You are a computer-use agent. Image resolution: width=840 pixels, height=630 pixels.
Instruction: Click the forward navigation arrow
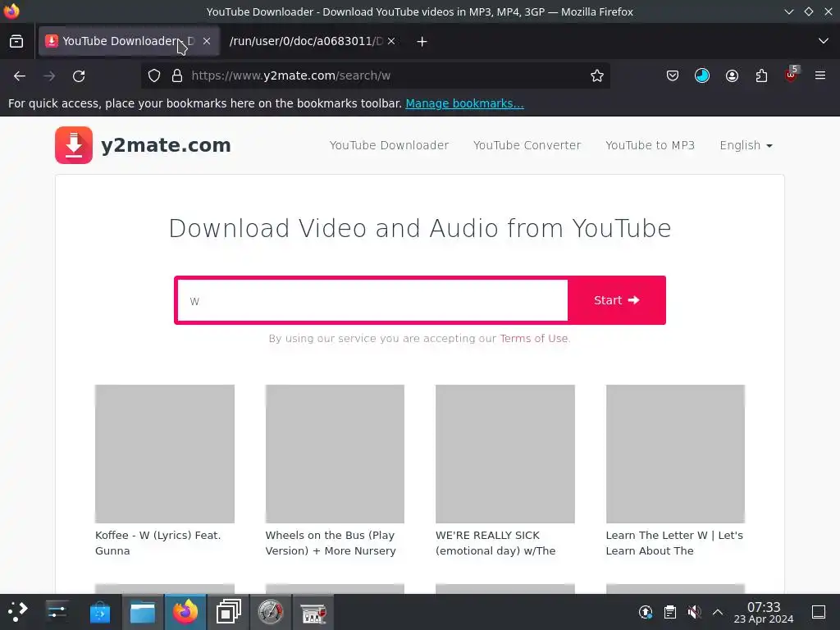[49, 76]
